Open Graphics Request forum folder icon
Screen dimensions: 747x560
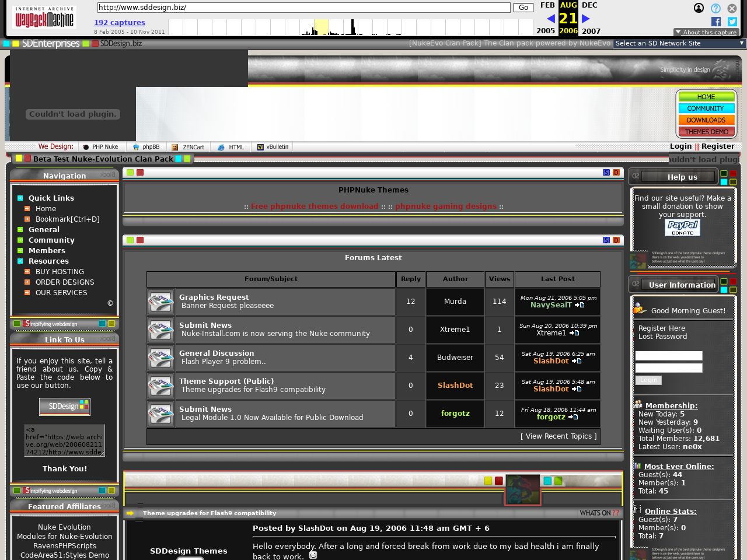pos(160,302)
